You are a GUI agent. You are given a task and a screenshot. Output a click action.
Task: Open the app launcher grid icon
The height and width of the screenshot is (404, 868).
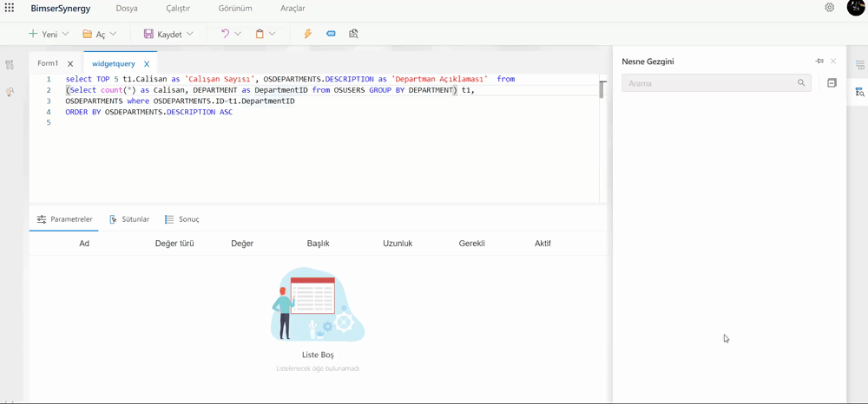(10, 8)
